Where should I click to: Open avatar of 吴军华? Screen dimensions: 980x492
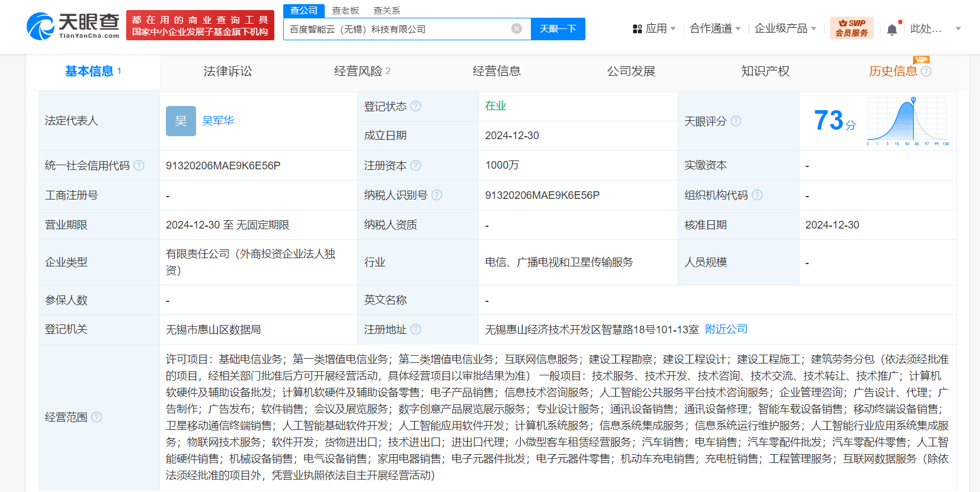181,121
